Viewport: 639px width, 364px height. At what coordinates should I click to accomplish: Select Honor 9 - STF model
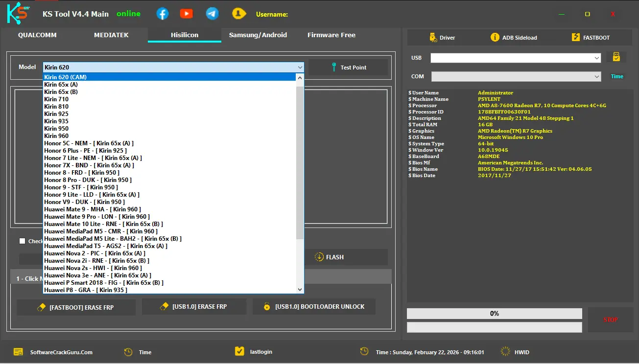169,187
